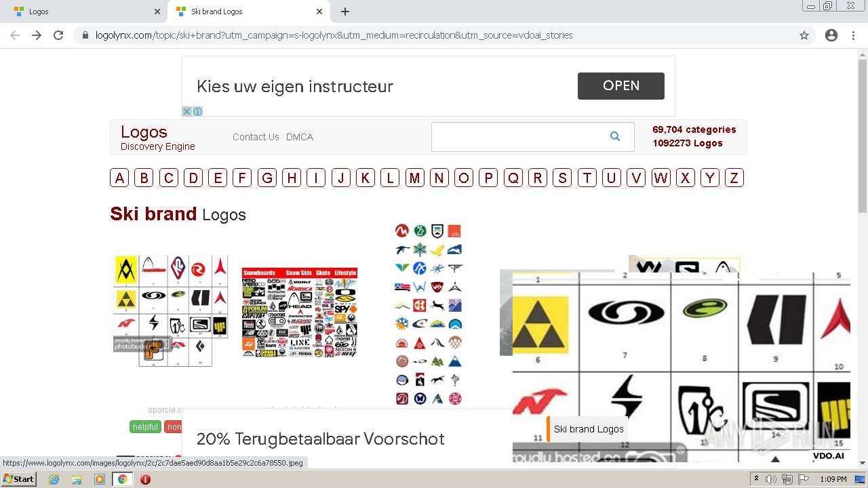Open the snowboards brands collage thumbnail
The width and height of the screenshot is (868, 488).
[300, 312]
